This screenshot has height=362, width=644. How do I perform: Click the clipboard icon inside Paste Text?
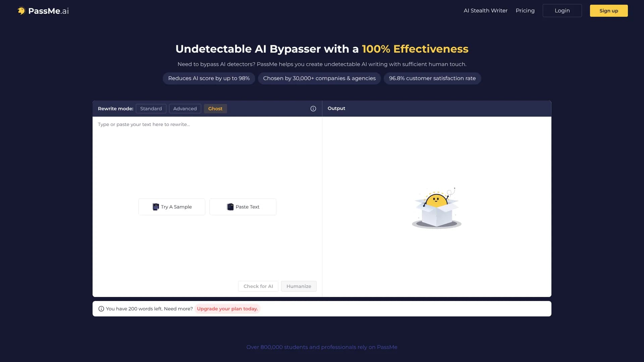230,207
